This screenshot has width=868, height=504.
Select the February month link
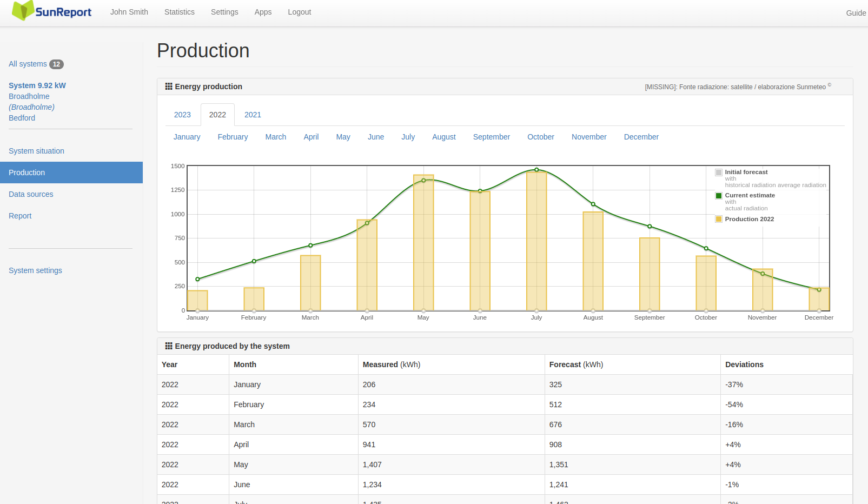[x=233, y=137]
